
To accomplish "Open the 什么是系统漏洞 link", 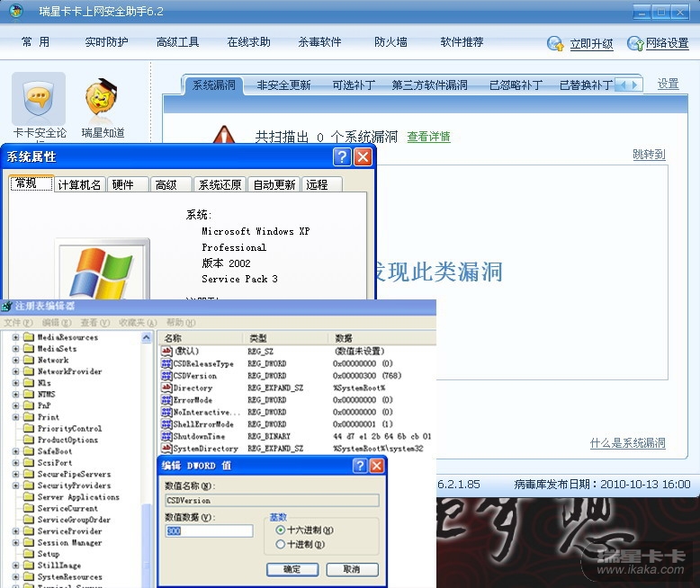I will coord(627,443).
